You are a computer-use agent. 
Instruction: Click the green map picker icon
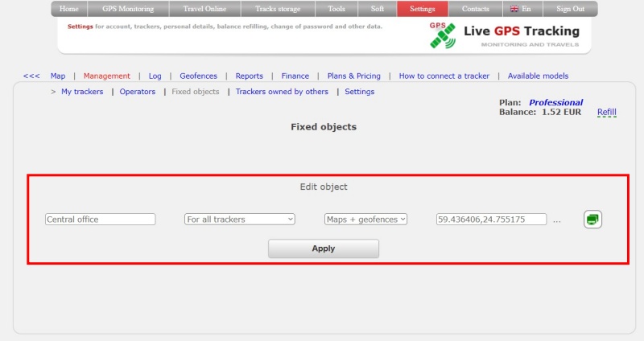(x=592, y=219)
